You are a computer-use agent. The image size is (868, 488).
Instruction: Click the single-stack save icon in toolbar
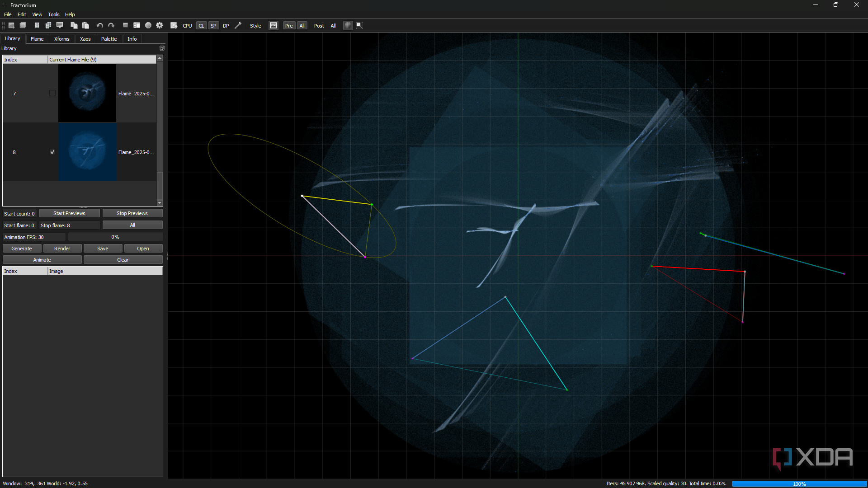click(x=37, y=25)
